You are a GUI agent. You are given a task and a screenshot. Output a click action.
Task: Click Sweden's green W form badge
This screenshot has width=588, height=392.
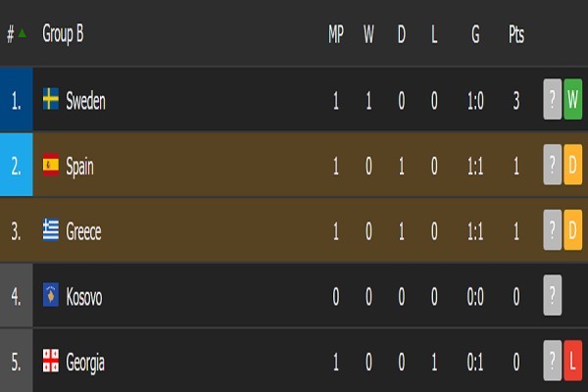(573, 99)
